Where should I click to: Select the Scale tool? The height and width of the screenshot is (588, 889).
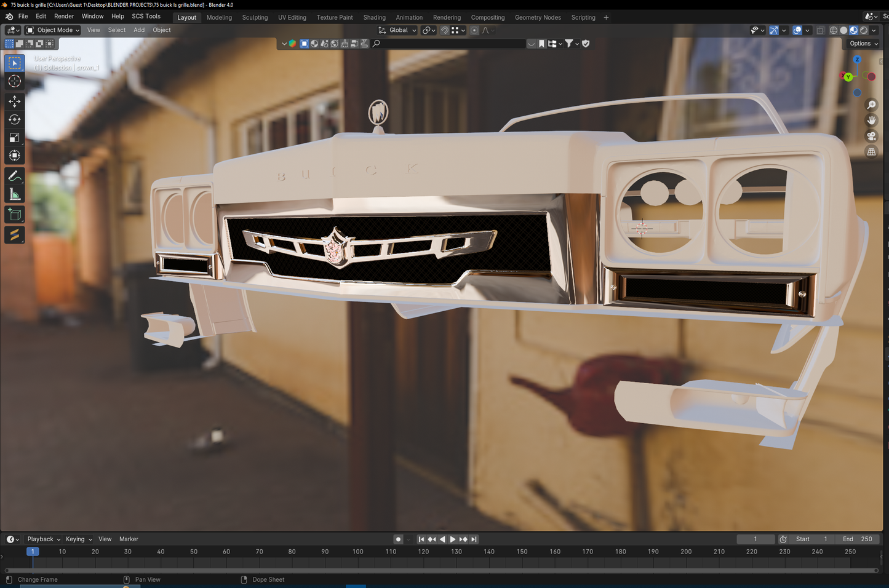pos(15,138)
